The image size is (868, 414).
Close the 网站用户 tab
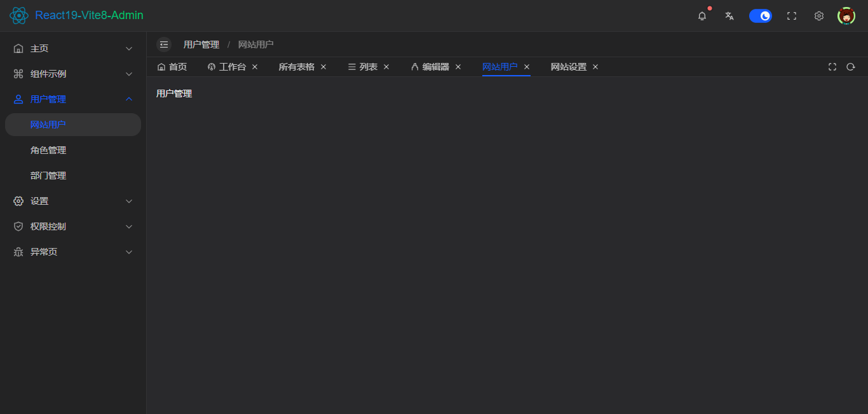point(527,67)
